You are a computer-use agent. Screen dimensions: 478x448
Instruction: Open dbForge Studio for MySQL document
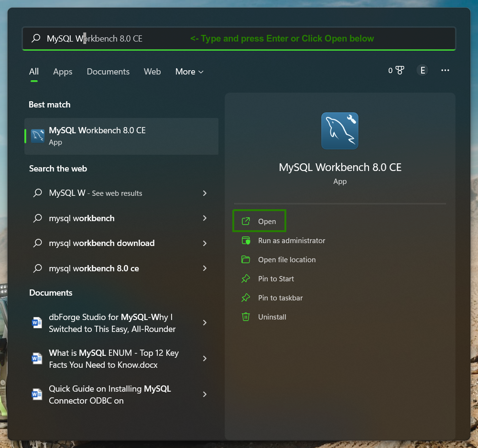click(121, 323)
